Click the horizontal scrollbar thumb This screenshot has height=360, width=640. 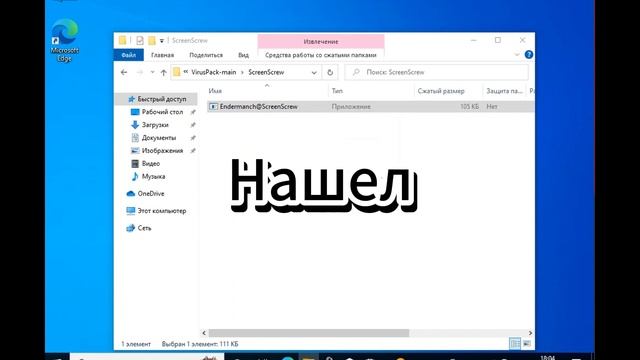pos(309,333)
